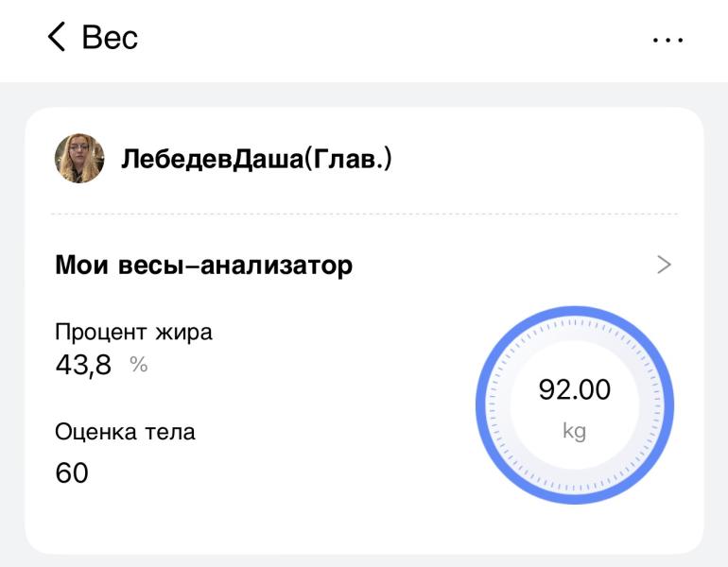
Task: Tap the percent sign unit symbol
Action: point(139,365)
